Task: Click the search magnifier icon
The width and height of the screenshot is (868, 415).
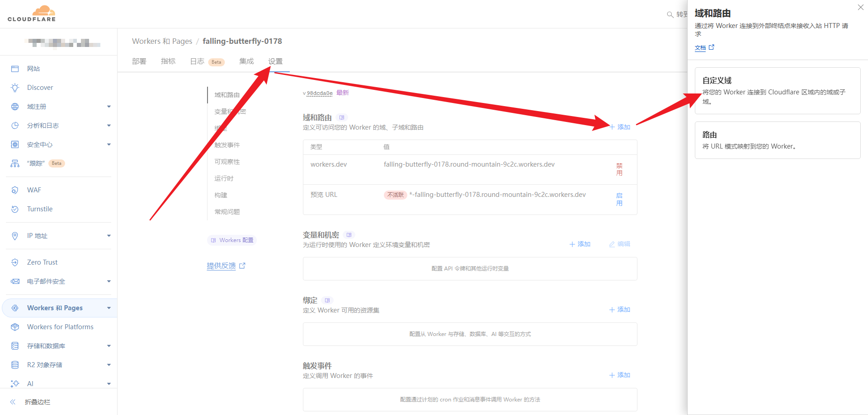Action: click(x=670, y=14)
